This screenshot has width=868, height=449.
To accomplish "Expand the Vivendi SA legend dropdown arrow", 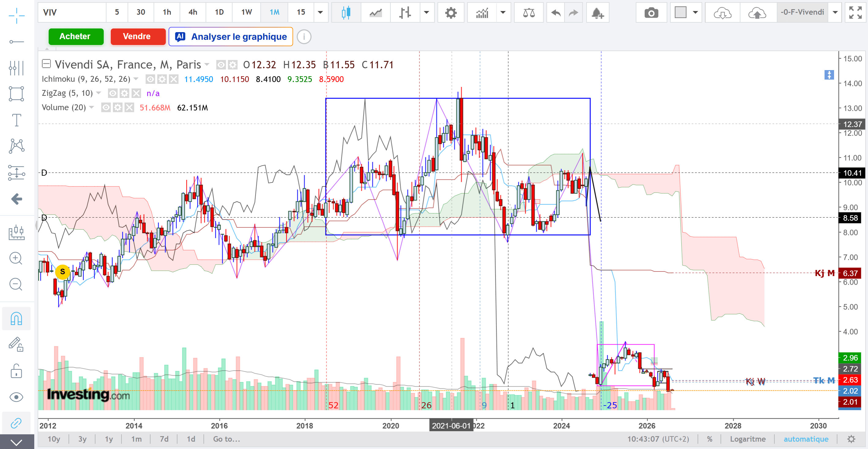I will pyautogui.click(x=207, y=64).
